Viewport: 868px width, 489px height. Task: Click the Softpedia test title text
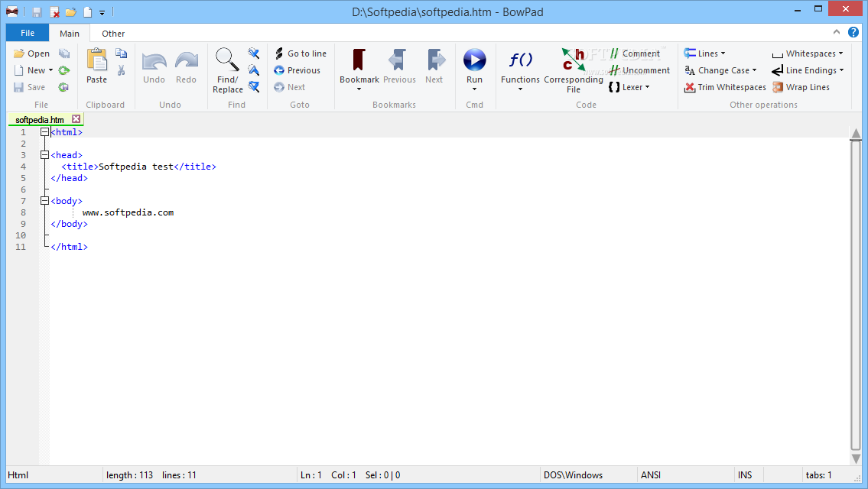tap(136, 167)
